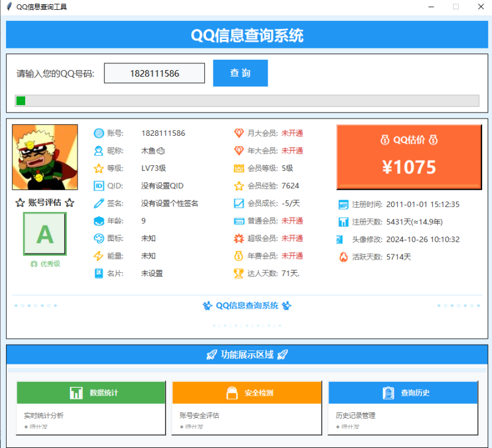
Task: Click the 达人天数 trophy icon
Action: [239, 274]
